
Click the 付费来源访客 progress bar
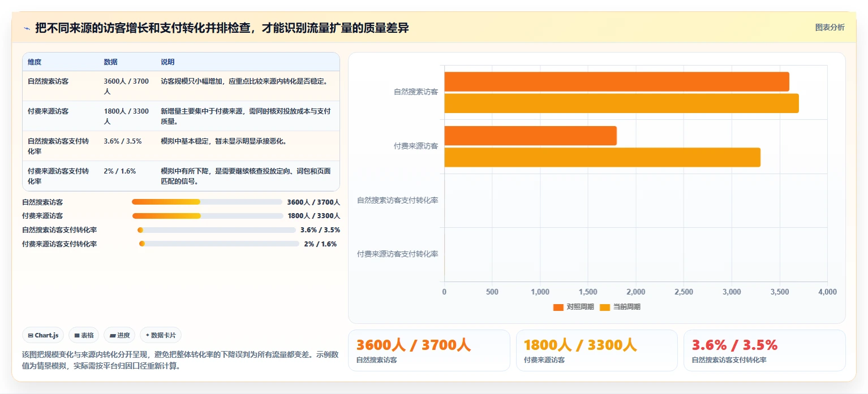[x=208, y=216]
